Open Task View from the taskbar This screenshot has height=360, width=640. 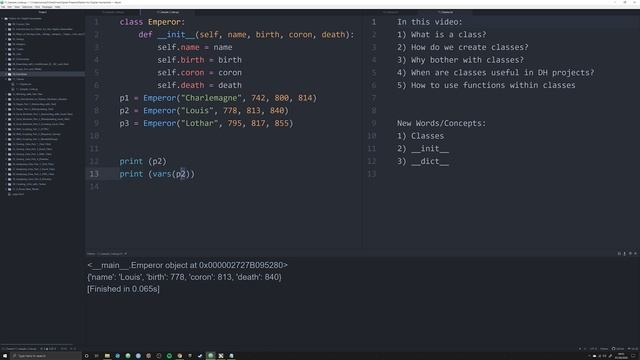click(x=97, y=356)
